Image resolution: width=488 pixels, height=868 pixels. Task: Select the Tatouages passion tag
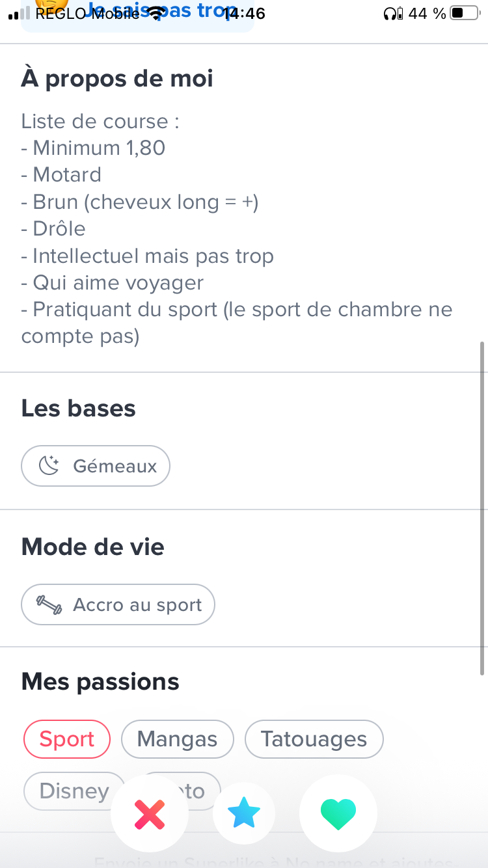pyautogui.click(x=314, y=739)
